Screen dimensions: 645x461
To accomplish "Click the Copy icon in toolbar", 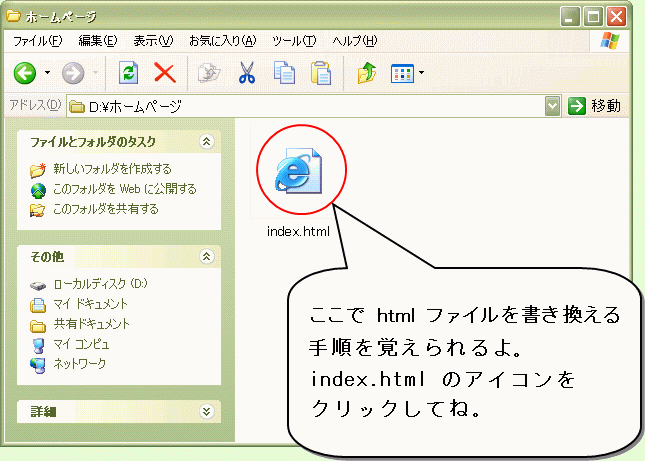I will pos(284,73).
